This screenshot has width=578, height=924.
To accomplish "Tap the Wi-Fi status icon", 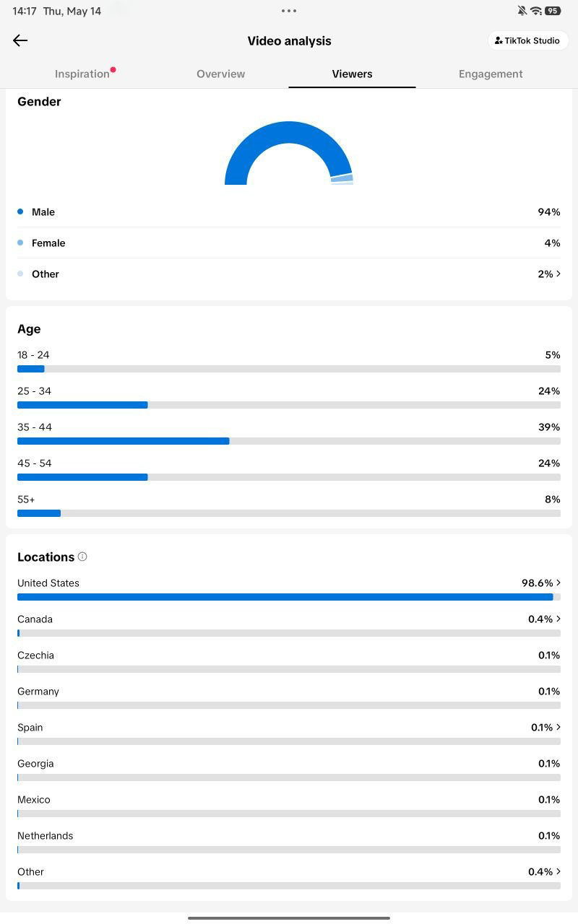I will (535, 11).
